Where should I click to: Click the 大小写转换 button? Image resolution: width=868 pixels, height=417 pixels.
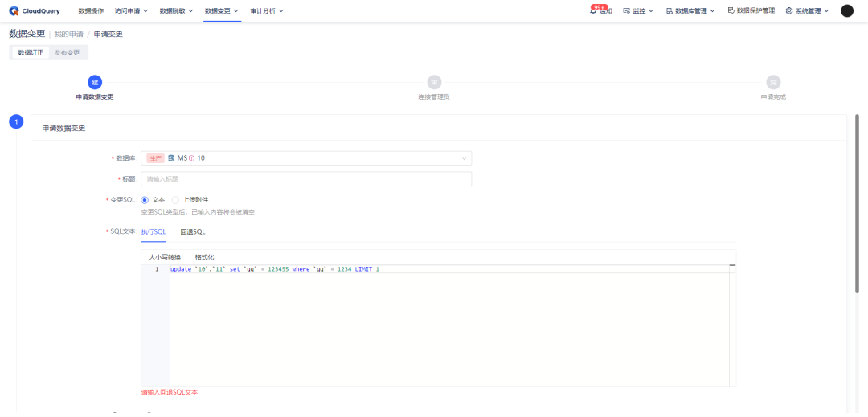coord(165,257)
